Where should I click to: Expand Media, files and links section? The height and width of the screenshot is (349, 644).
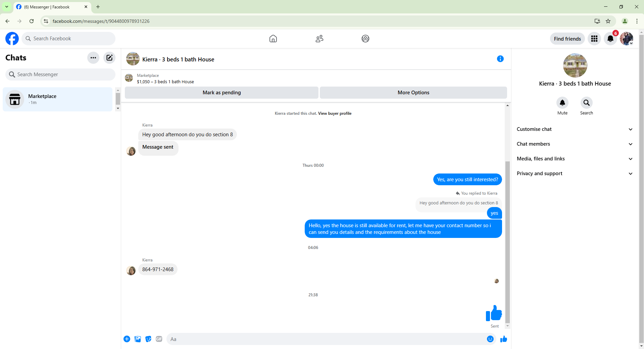pos(575,159)
